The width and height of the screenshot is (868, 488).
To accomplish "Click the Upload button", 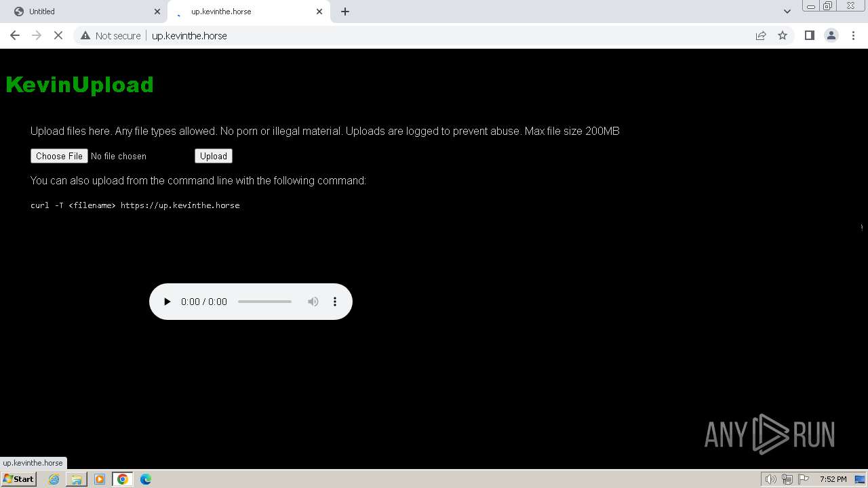I will pos(214,156).
